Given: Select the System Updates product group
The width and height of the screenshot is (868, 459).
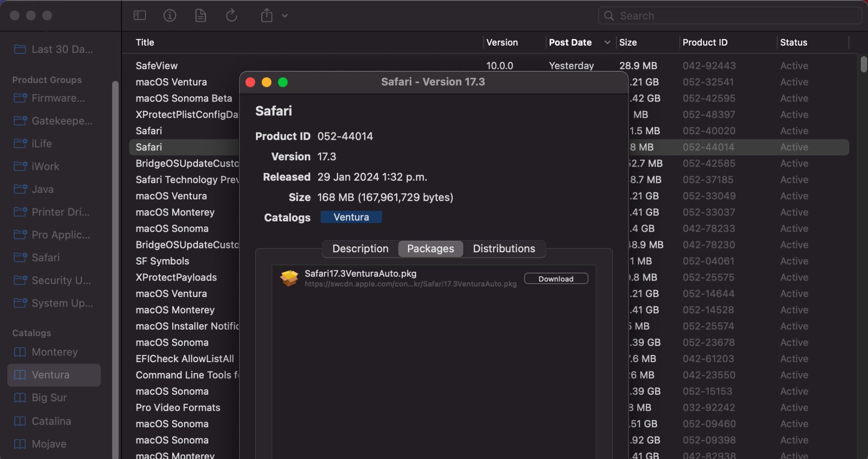Looking at the screenshot, I should tap(54, 303).
